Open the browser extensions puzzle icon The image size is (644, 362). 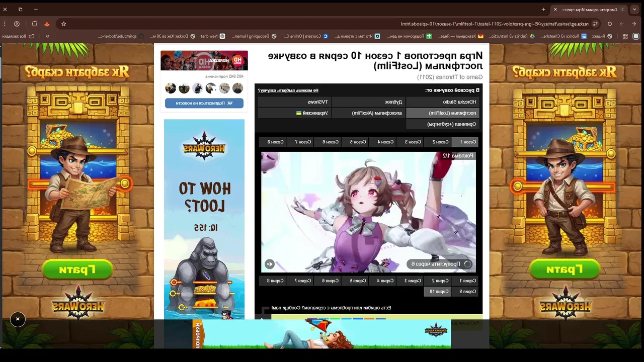coord(34,24)
